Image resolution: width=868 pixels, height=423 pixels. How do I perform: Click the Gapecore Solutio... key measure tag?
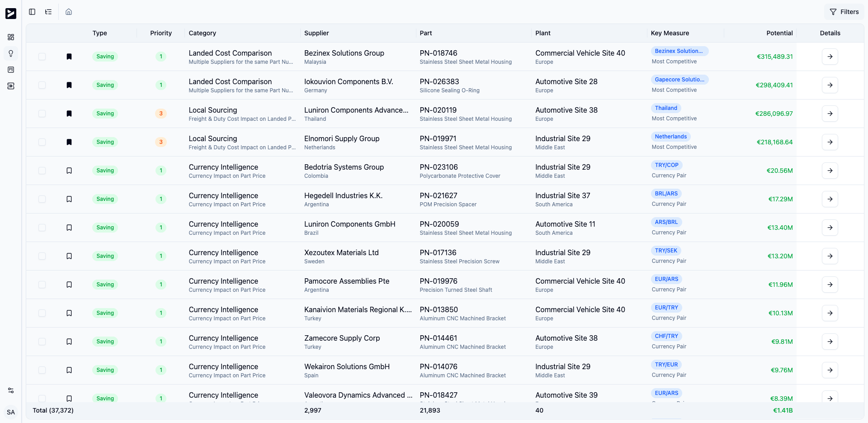[679, 80]
